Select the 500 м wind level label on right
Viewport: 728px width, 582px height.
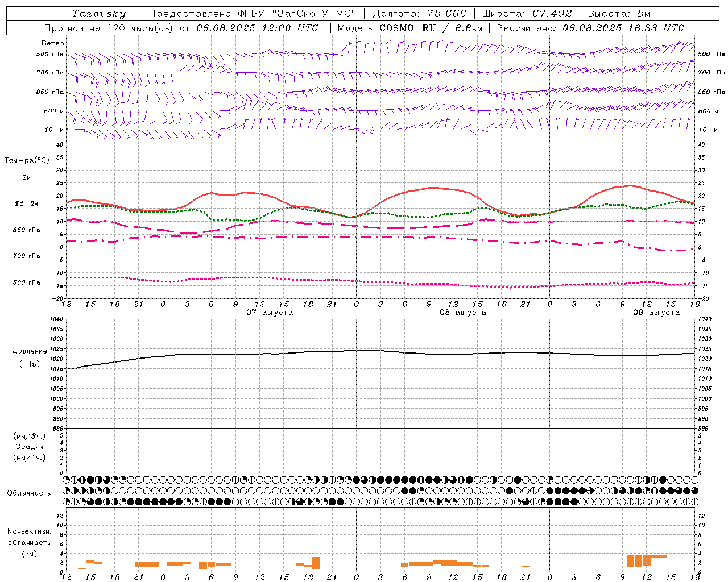(707, 111)
